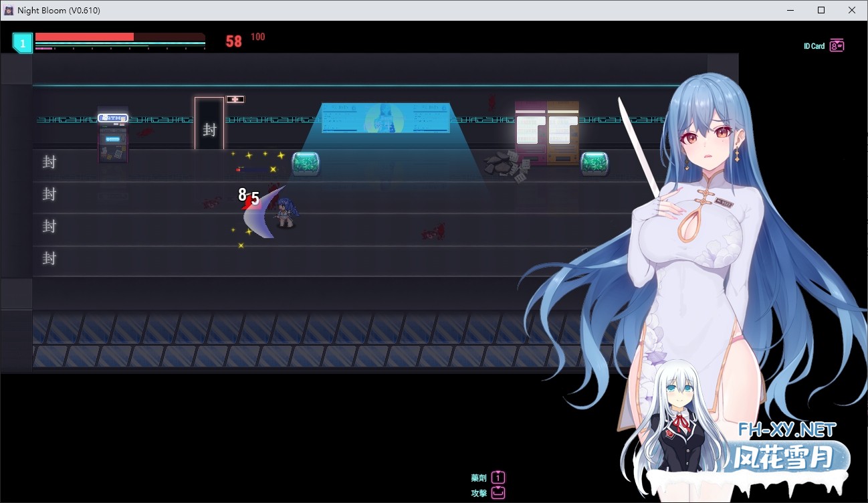The width and height of the screenshot is (868, 503).
Task: Click the 攻擊 attack label
Action: pyautogui.click(x=479, y=493)
